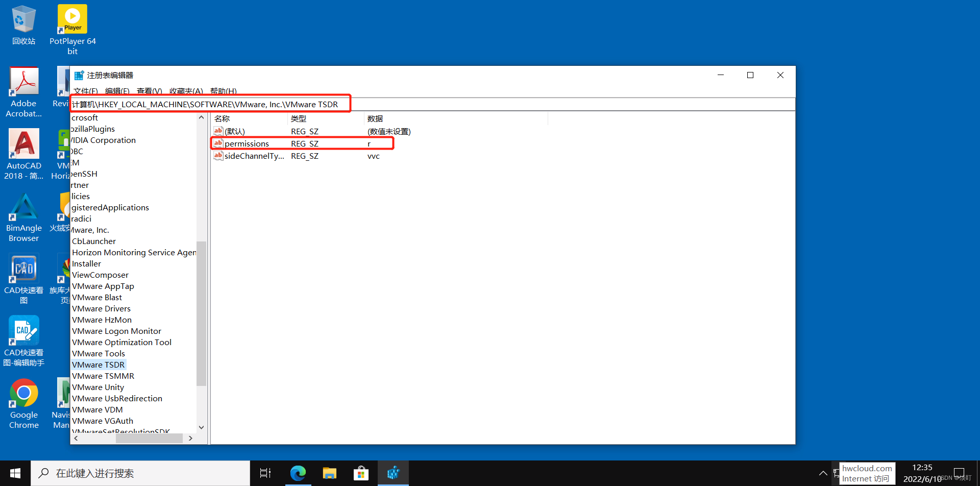
Task: Select the VMware Tools key
Action: (x=99, y=353)
